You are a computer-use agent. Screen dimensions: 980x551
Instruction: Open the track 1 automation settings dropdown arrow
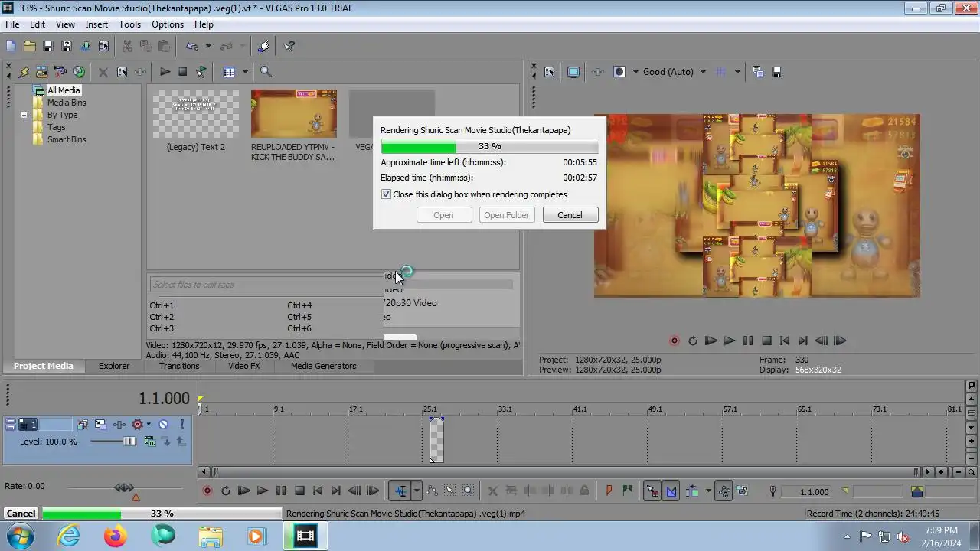pyautogui.click(x=148, y=424)
